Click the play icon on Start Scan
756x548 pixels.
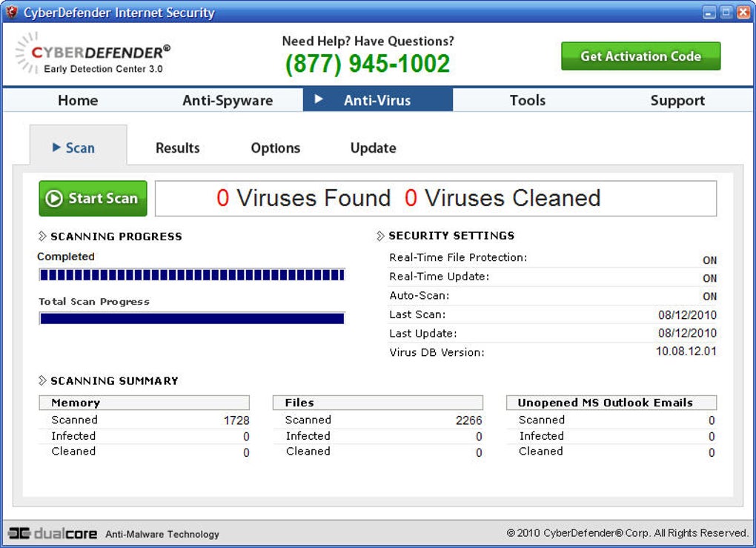pyautogui.click(x=53, y=199)
